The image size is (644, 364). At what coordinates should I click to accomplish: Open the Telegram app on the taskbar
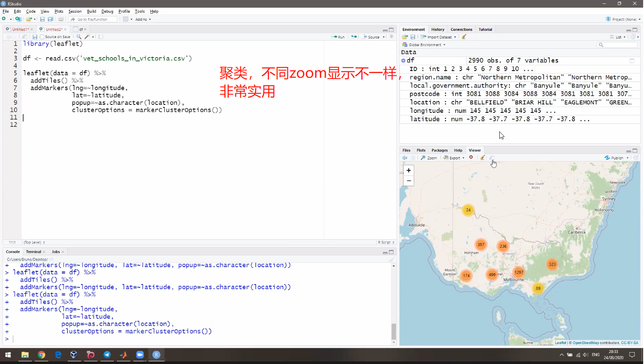click(107, 355)
